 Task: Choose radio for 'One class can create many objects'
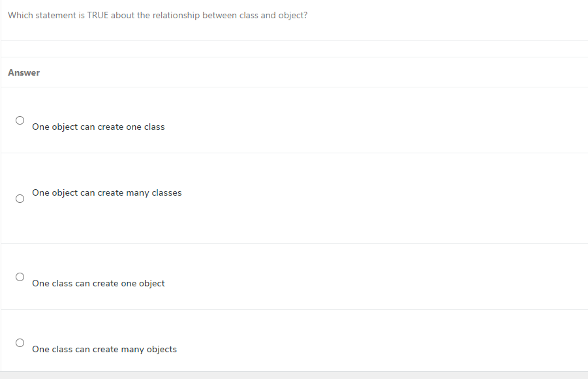pos(20,343)
